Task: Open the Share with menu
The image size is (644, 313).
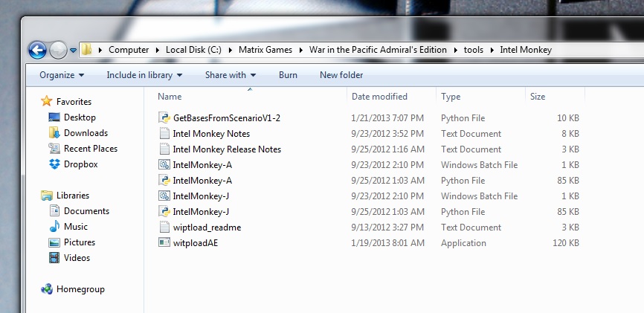Action: coord(230,75)
